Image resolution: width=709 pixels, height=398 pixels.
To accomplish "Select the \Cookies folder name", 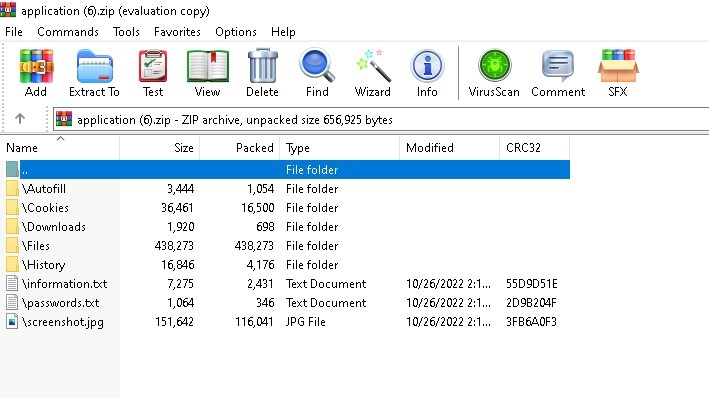I will click(x=45, y=208).
